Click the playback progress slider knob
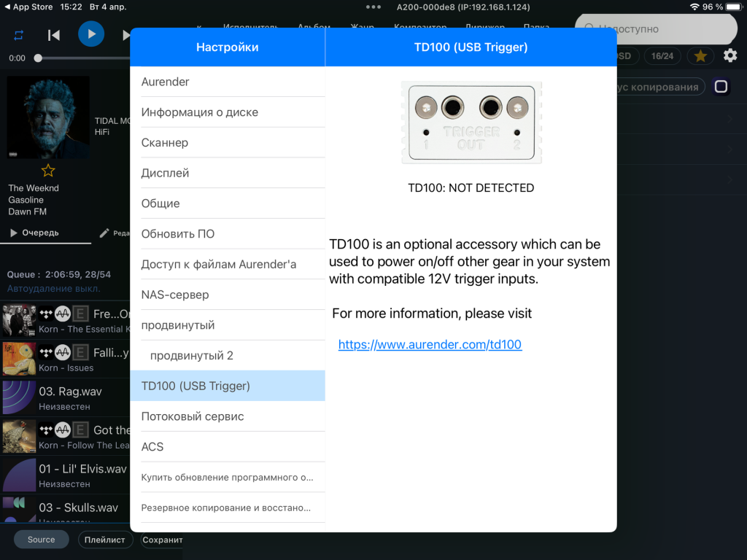 click(x=38, y=58)
